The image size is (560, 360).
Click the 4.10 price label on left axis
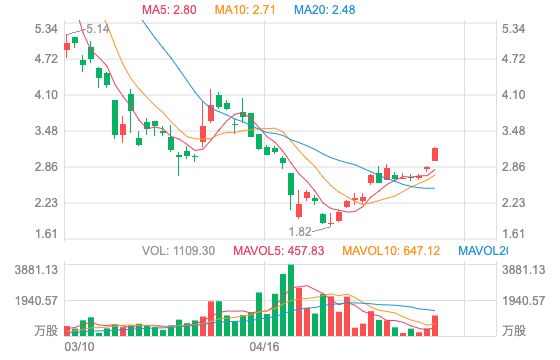pyautogui.click(x=46, y=95)
